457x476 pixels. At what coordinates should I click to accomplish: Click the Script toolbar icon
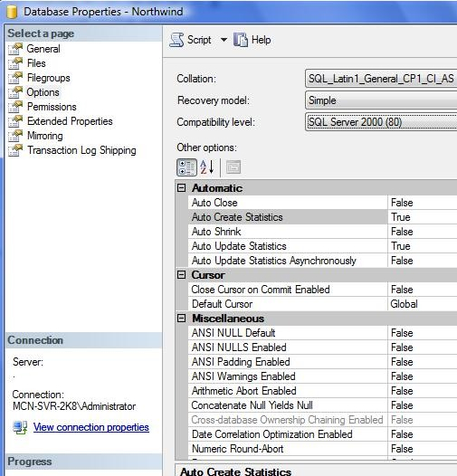pyautogui.click(x=176, y=40)
